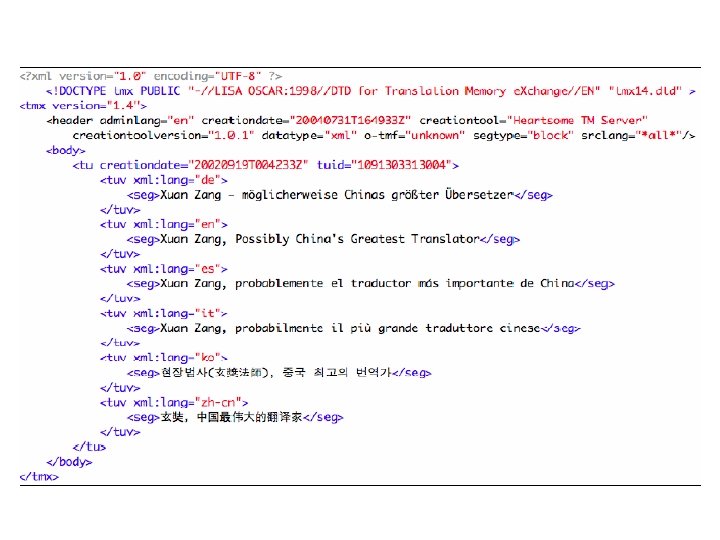Screen dimensions: 720x540
Task: Click the closing tmx tag
Action: click(39, 477)
